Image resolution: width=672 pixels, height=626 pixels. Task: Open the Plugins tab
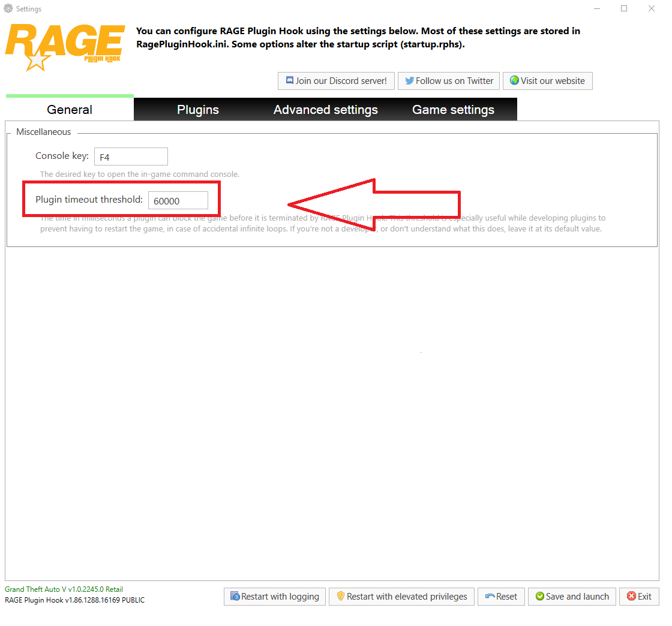[198, 110]
